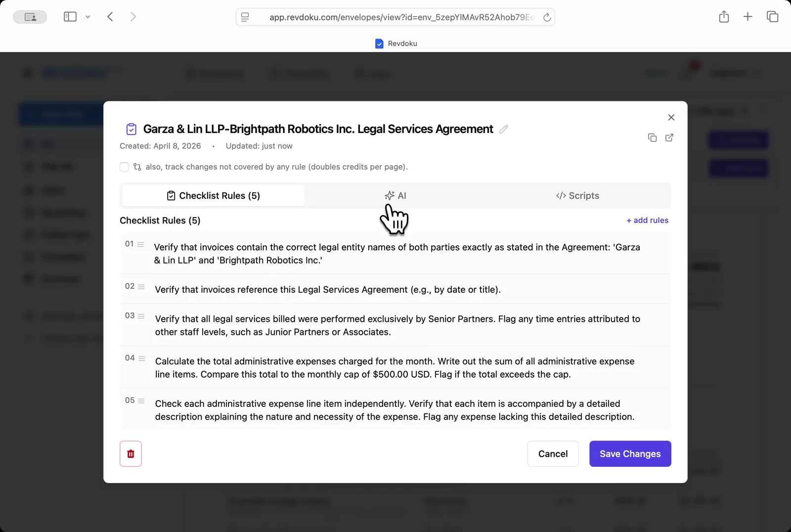This screenshot has width=791, height=532.
Task: Cancel editing the checklist
Action: 553,453
